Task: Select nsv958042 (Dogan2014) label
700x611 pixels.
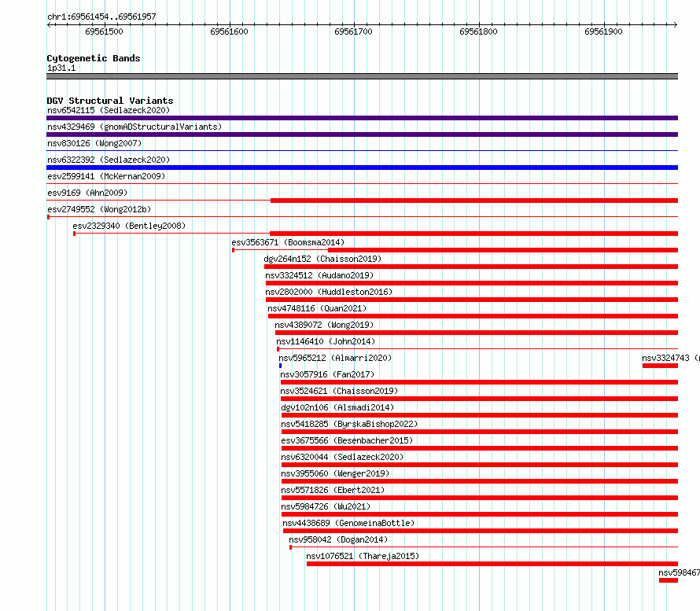Action: (338, 539)
